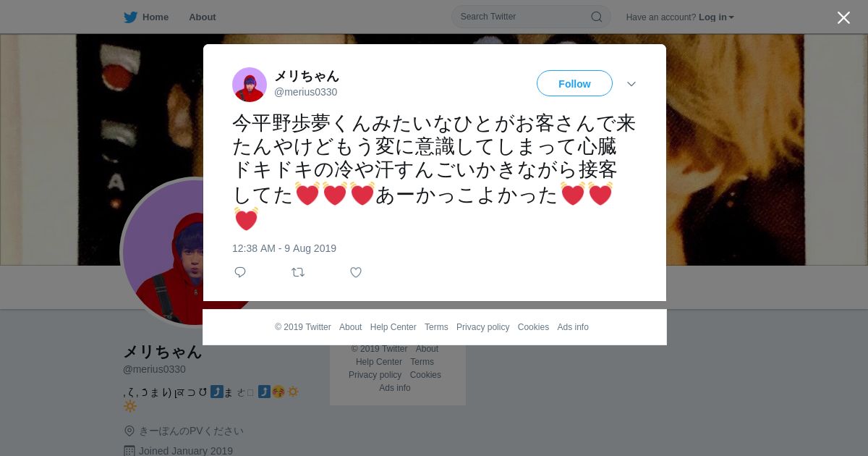Click the Twitter bird logo icon
The height and width of the screenshot is (456, 868).
tap(130, 17)
